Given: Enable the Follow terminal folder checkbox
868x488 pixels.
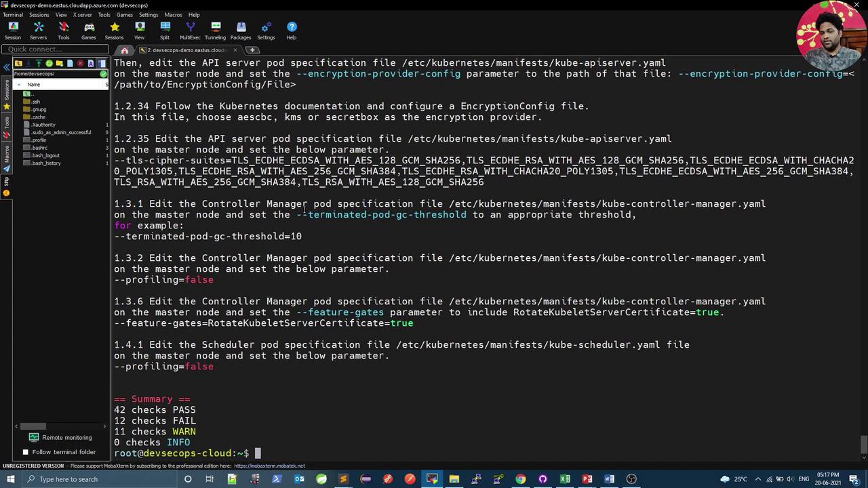Looking at the screenshot, I should click(26, 452).
